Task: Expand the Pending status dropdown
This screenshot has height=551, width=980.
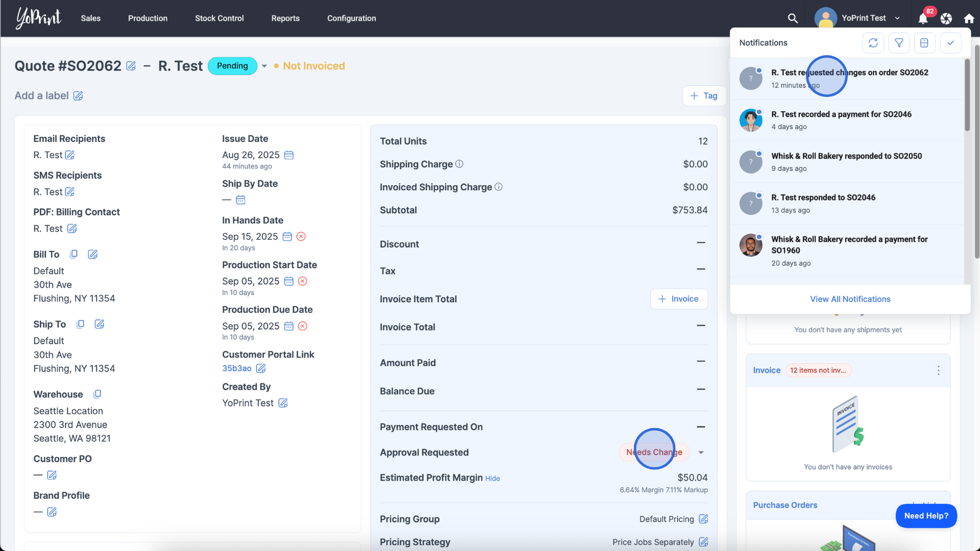Action: [x=264, y=66]
